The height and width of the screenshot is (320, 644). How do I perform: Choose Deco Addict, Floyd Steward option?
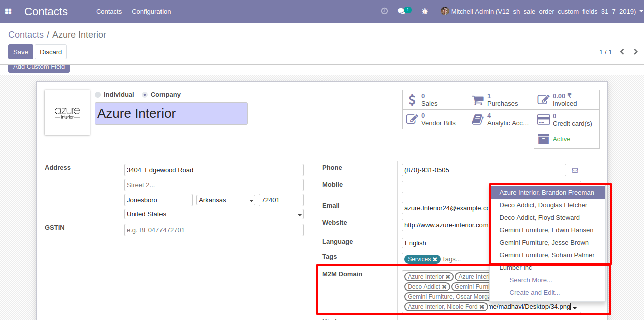tap(547, 218)
